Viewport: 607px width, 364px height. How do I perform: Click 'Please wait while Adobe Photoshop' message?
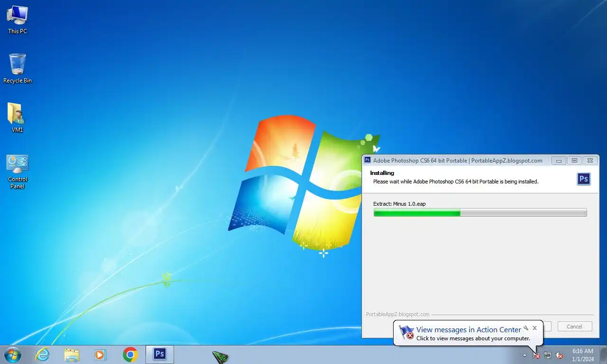(x=456, y=182)
